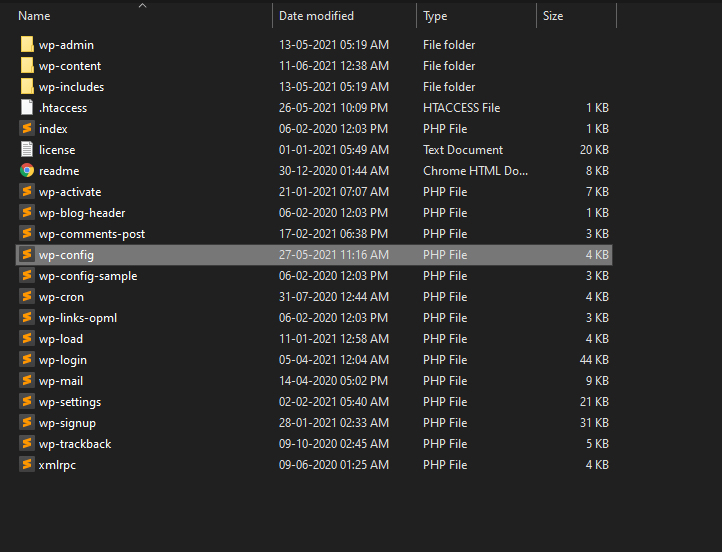Select the highlighted wp-config file name

pyautogui.click(x=66, y=255)
